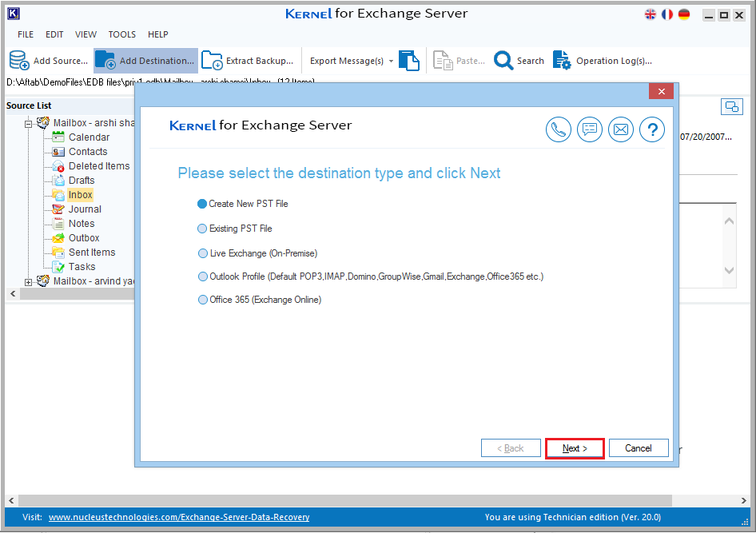This screenshot has width=756, height=533.
Task: Click the Cancel button
Action: (x=639, y=448)
